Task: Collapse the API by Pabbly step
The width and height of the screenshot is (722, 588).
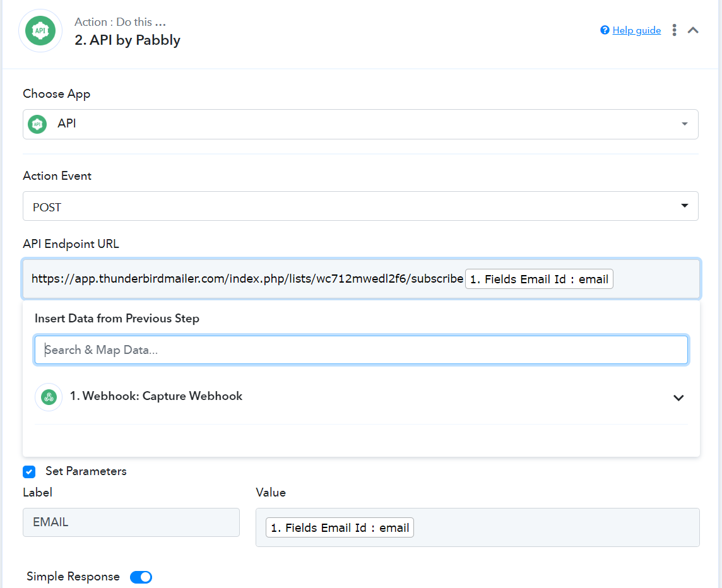Action: [x=693, y=30]
